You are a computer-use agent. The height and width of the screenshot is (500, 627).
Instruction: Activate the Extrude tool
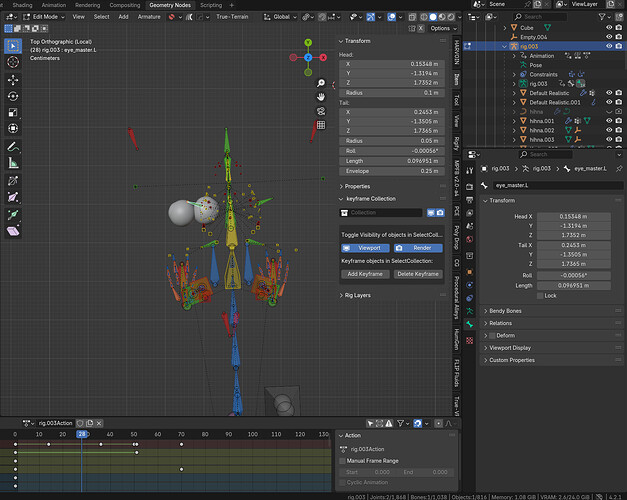tap(13, 215)
